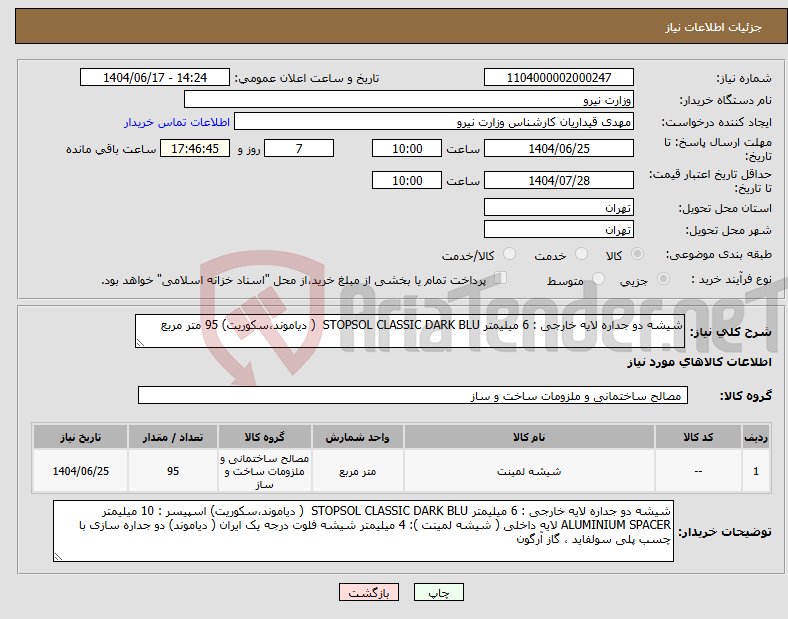Click the table cell شیشه لمینت

tap(529, 471)
